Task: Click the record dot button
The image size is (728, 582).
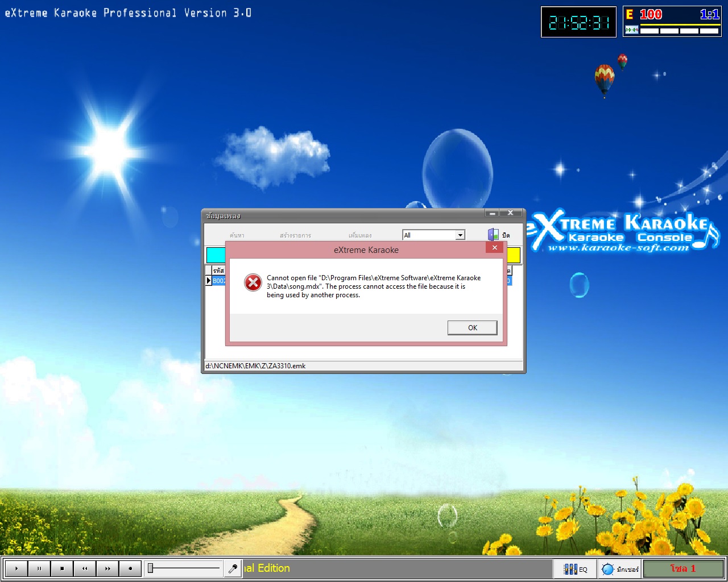Action: pos(130,568)
